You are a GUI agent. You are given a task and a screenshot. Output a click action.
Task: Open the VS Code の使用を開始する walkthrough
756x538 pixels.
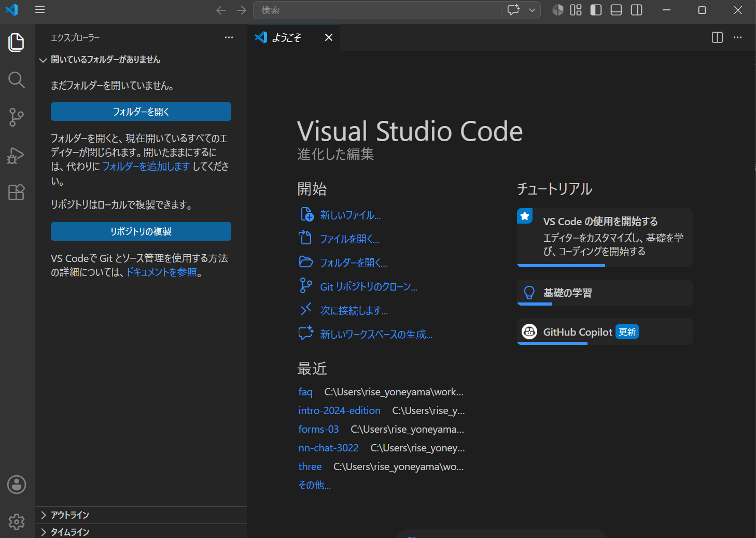pyautogui.click(x=605, y=238)
